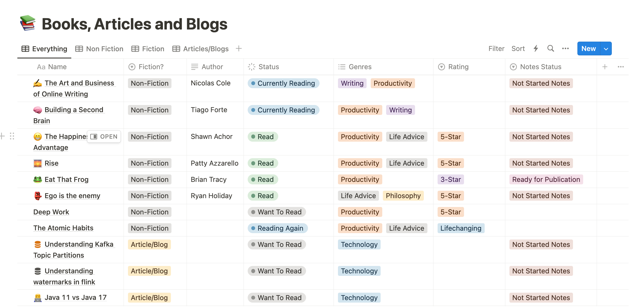Click the lightning bolt automations icon
Image resolution: width=644 pixels, height=307 pixels.
click(536, 49)
